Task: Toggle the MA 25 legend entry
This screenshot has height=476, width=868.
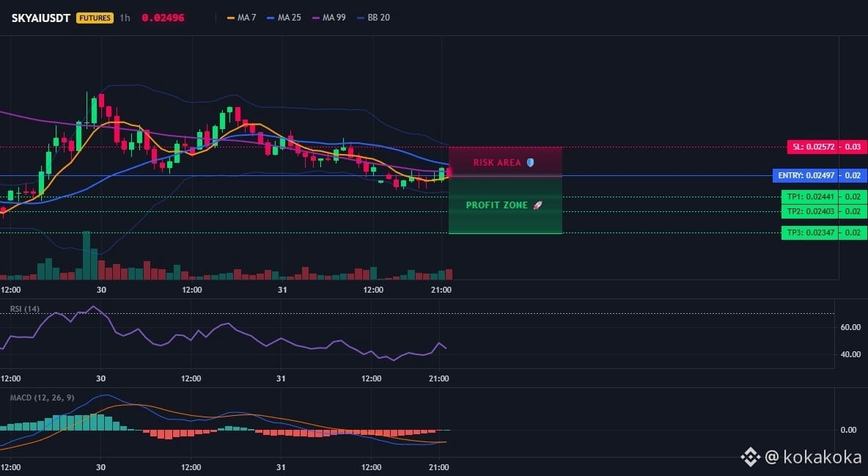Action: [x=284, y=18]
